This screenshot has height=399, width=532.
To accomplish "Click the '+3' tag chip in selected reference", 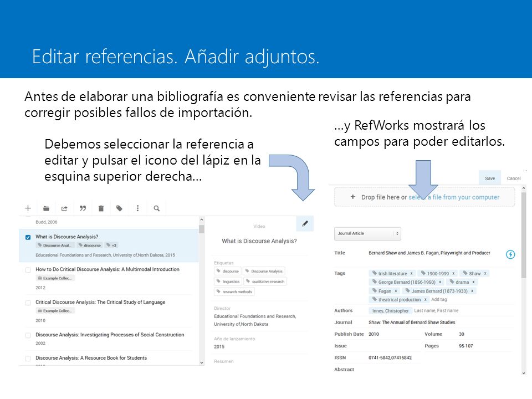I will 111,245.
